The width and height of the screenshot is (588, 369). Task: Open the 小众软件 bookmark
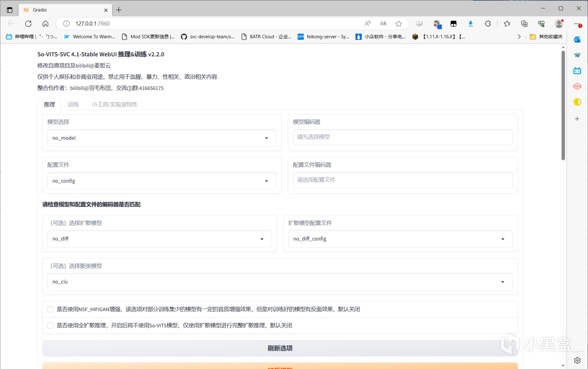pyautogui.click(x=380, y=37)
